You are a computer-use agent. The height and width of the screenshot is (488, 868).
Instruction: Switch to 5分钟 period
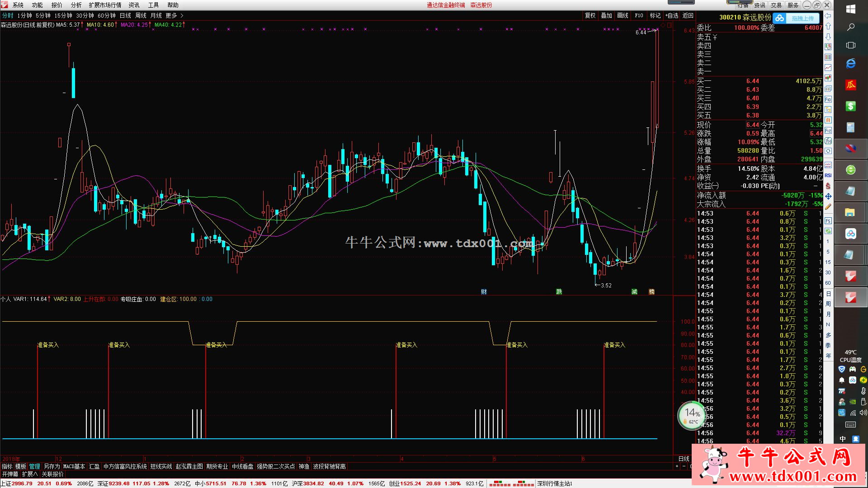click(x=43, y=15)
